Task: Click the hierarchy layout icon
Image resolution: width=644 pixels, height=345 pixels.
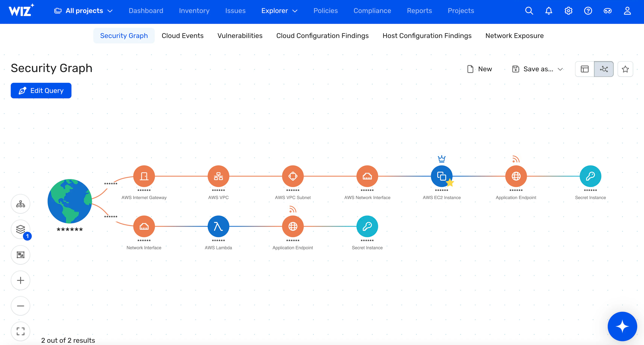Action: point(21,204)
